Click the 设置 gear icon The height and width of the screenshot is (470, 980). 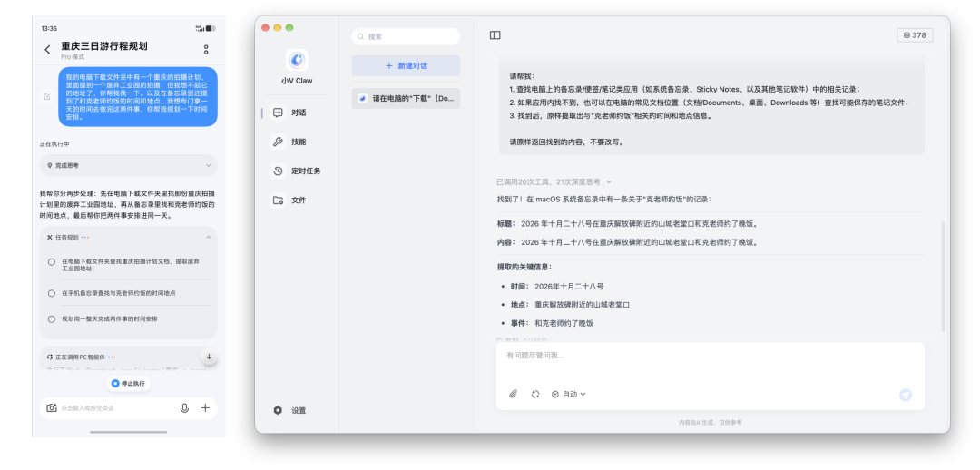[x=279, y=411]
